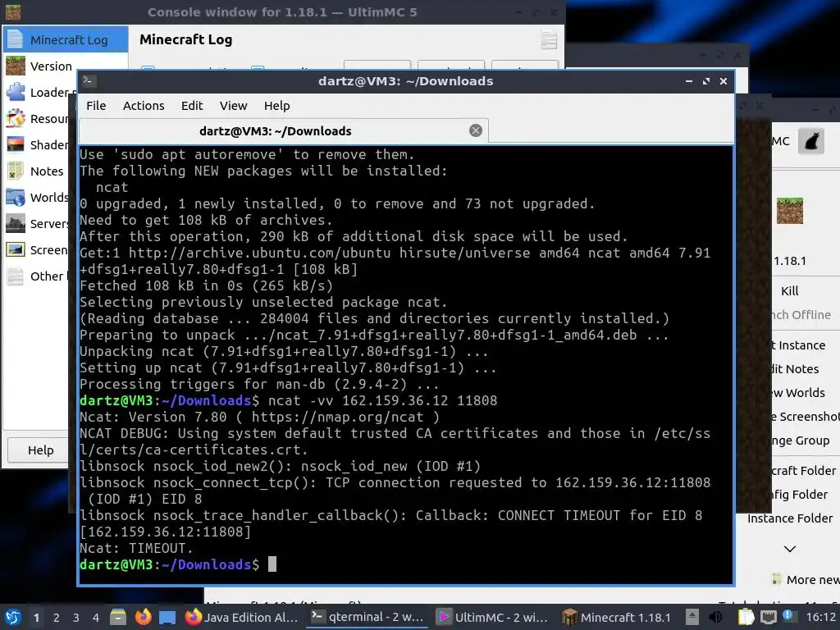The width and height of the screenshot is (840, 630).
Task: Click the terminal icon in qterminal title bar
Action: (89, 81)
